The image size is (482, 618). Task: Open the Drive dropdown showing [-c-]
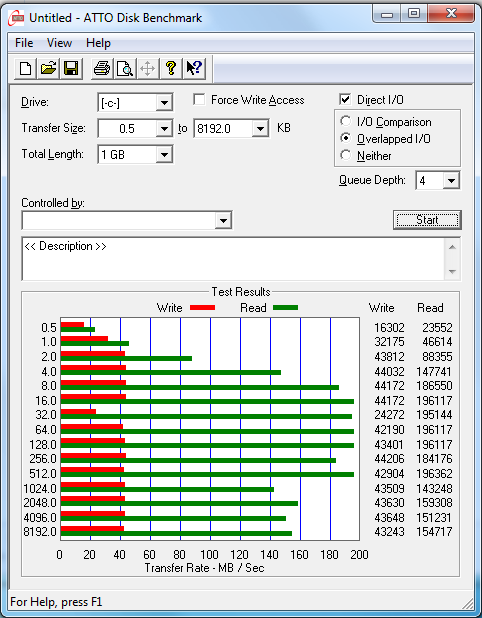point(164,103)
